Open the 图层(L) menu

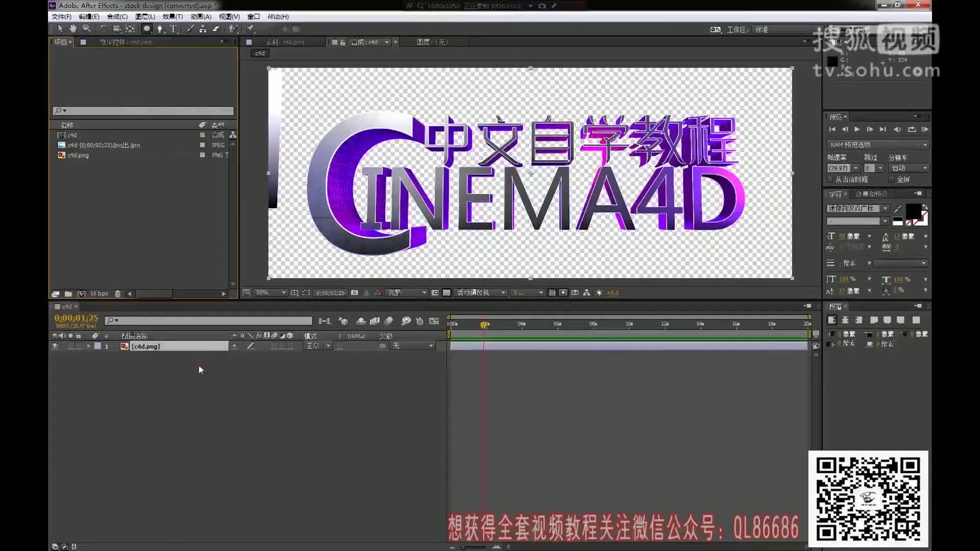[x=145, y=17]
